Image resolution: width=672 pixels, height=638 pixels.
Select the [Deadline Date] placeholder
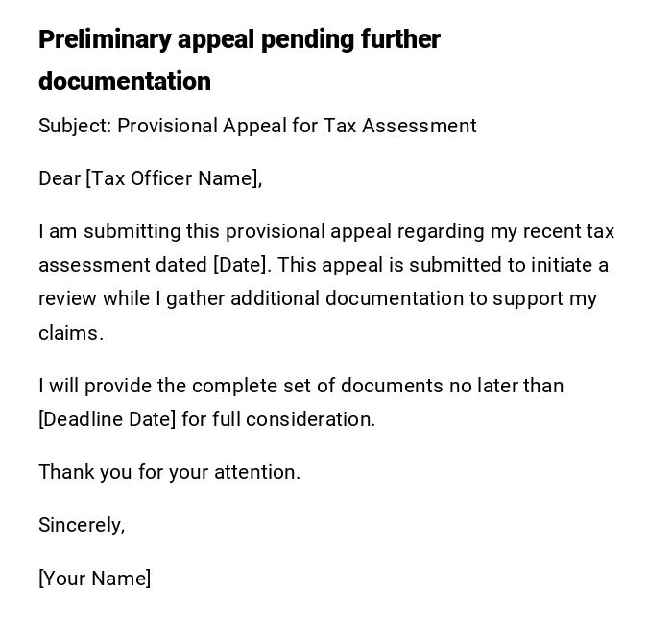pyautogui.click(x=108, y=419)
